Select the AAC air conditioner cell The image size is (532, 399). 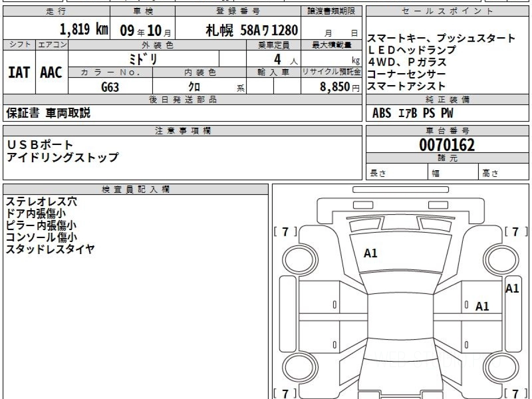coord(51,72)
